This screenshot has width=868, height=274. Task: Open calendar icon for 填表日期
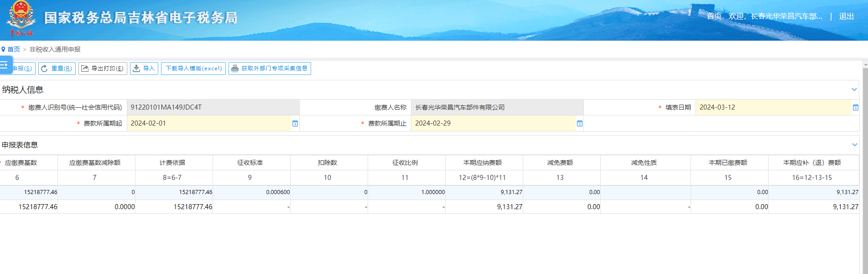point(856,107)
